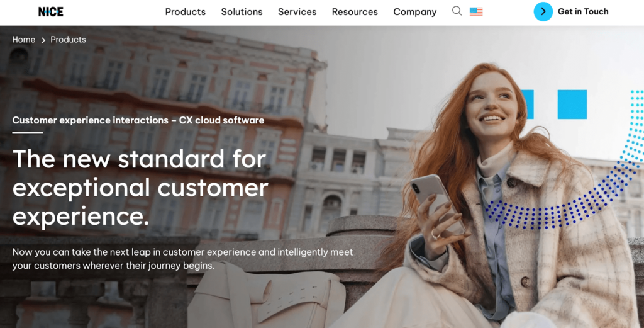Click the US flag language selector
644x328 pixels.
pyautogui.click(x=476, y=12)
